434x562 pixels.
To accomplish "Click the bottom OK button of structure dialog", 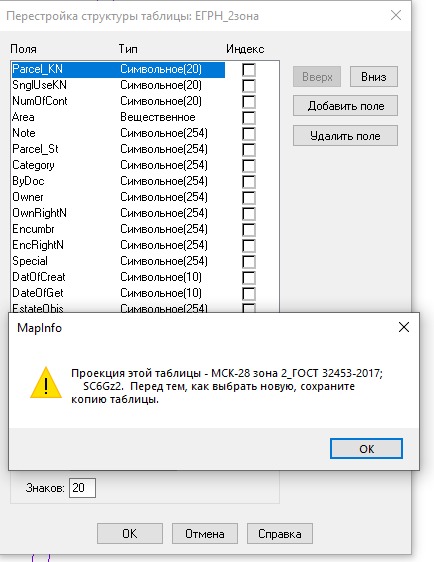I will 130,534.
